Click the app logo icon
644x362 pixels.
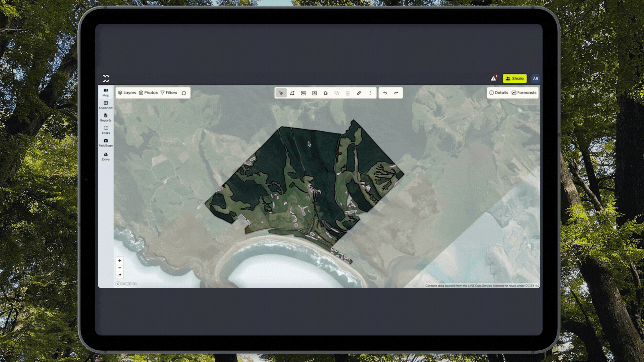(x=106, y=78)
